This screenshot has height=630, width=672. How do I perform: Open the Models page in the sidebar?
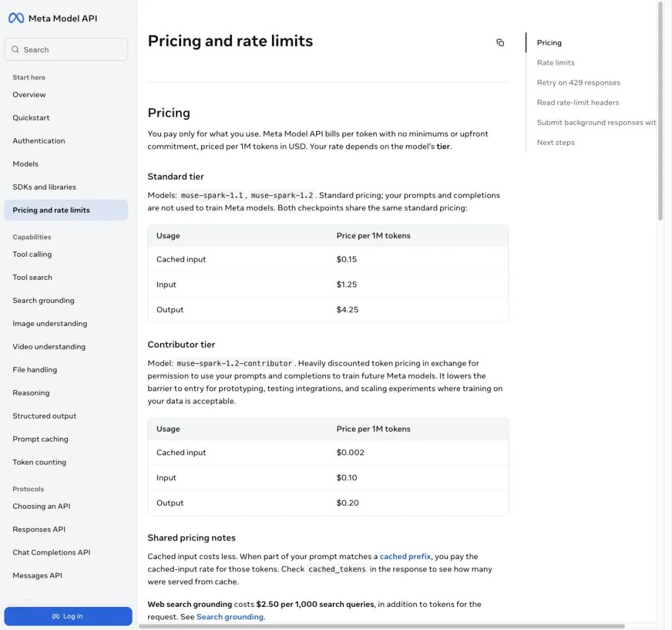tap(26, 164)
